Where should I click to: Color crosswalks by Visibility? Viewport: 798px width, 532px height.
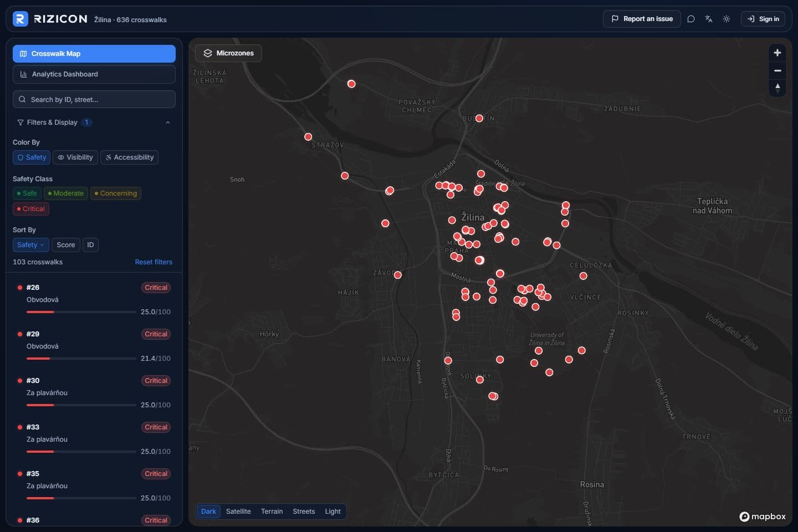(x=75, y=157)
